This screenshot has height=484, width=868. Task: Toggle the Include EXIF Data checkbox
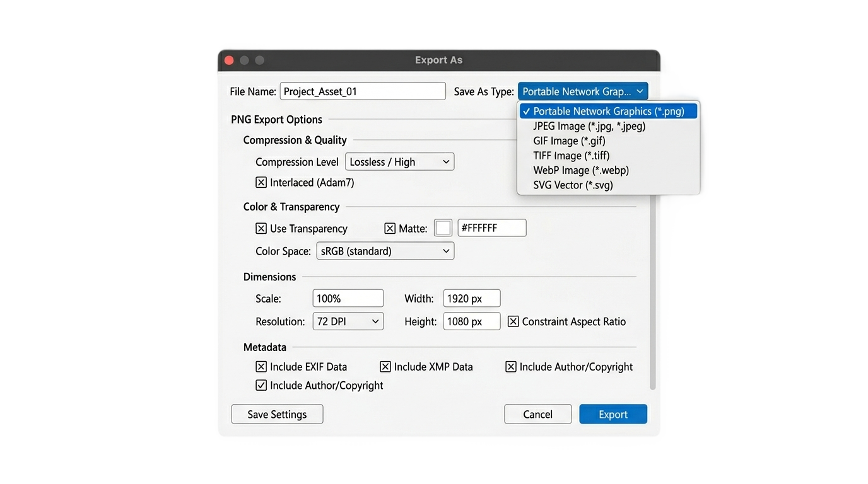[261, 367]
